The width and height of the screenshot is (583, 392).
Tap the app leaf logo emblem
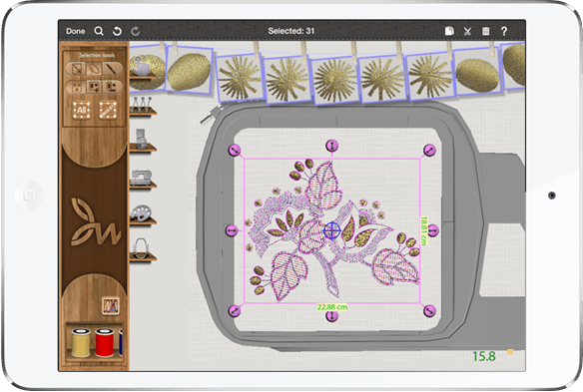coord(95,221)
